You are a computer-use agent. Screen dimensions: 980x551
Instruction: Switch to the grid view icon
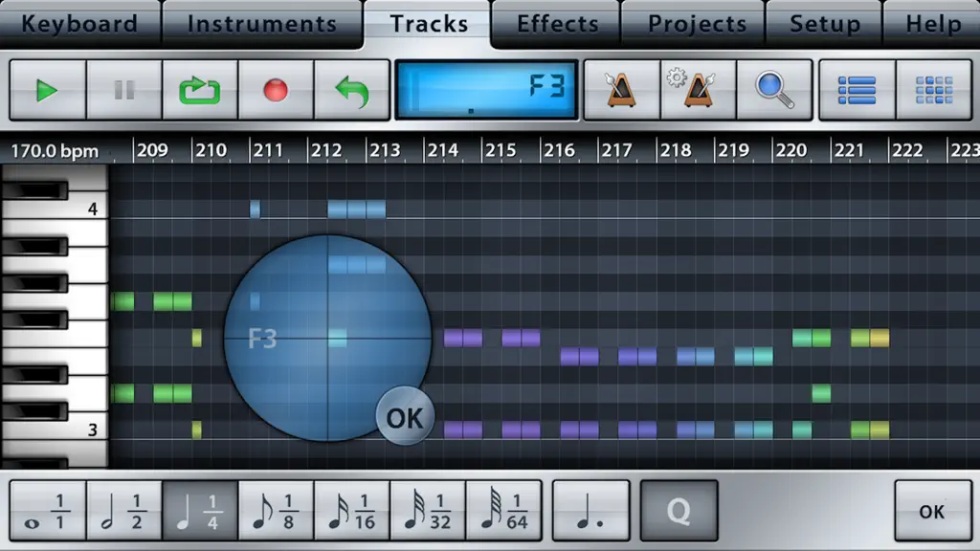[x=934, y=90]
